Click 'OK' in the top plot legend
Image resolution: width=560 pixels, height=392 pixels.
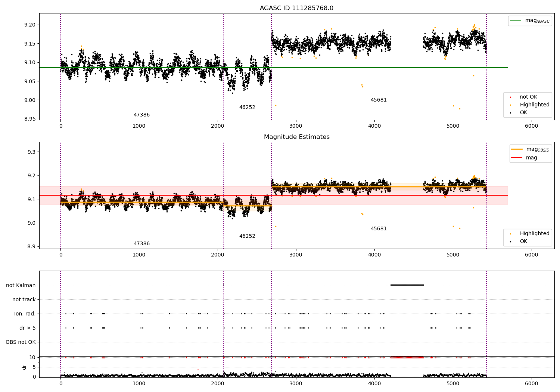tap(519, 113)
